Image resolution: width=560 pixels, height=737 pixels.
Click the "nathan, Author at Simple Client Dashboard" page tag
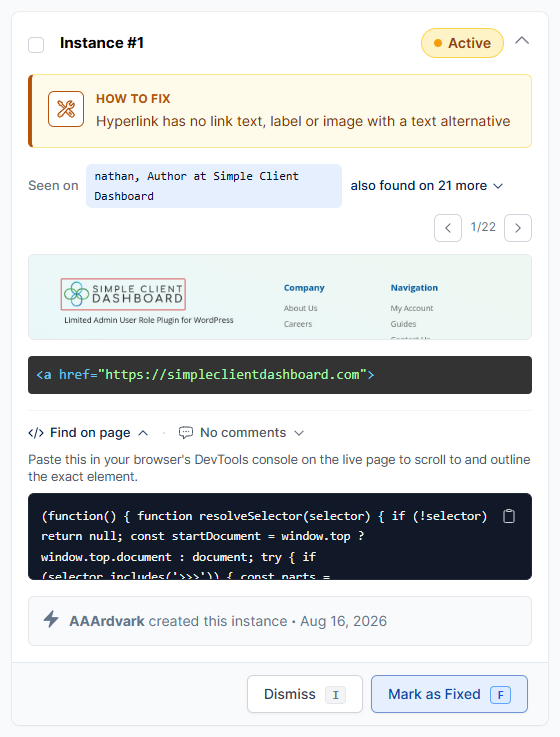click(213, 186)
